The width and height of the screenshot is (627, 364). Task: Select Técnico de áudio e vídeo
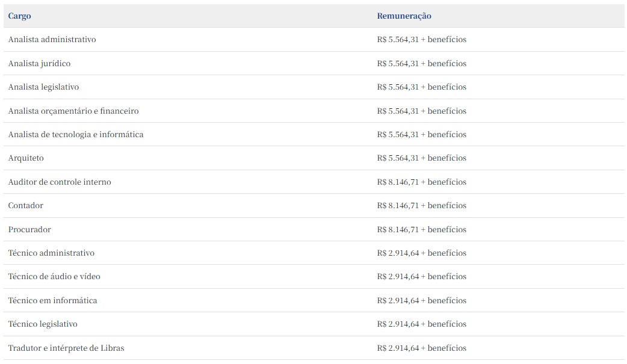[x=54, y=277]
